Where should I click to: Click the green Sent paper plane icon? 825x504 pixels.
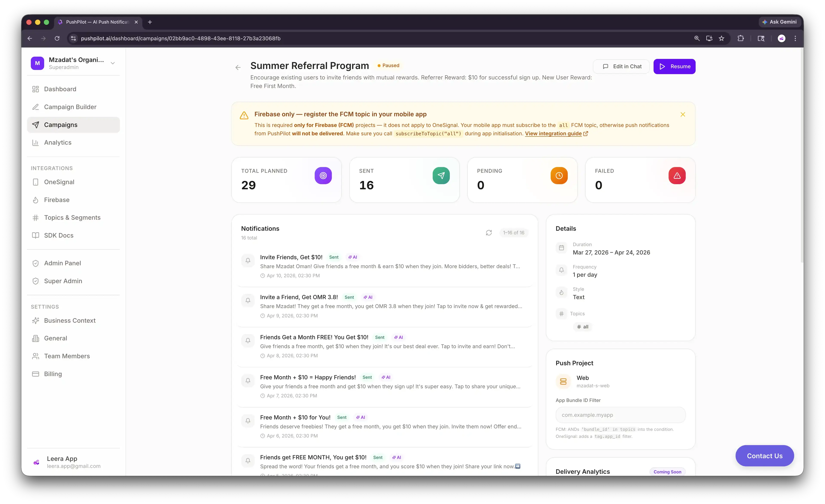441,176
